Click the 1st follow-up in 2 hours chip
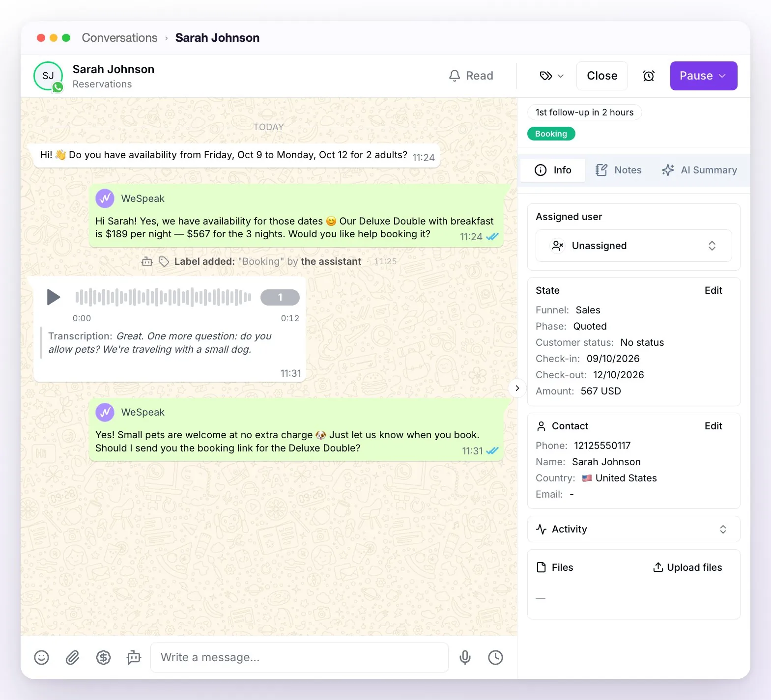The image size is (771, 700). tap(584, 112)
